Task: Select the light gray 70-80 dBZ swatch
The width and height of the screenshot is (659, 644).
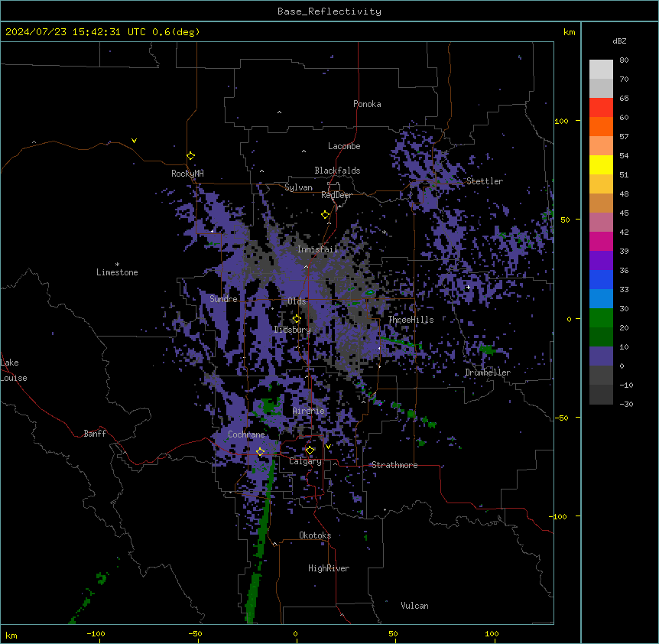Action: point(601,70)
